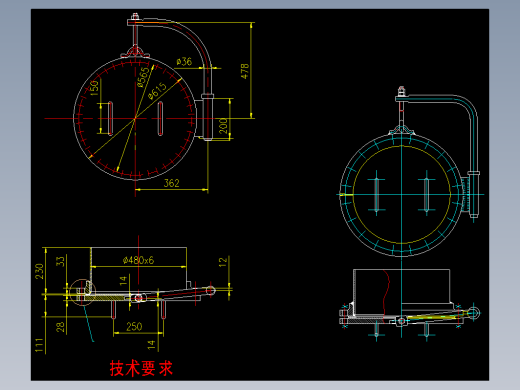Image resolution: width=520 pixels, height=390 pixels.
Task: Click the 12 thickness dimension text
Action: (223, 261)
